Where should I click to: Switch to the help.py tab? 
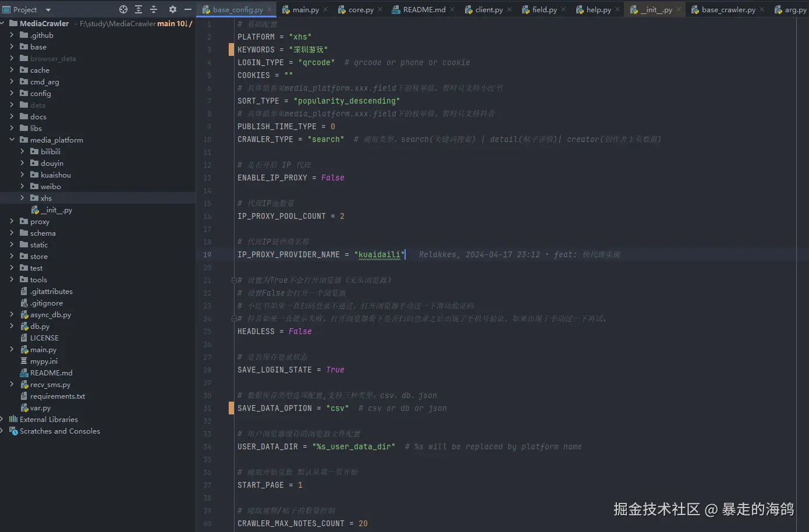point(598,9)
